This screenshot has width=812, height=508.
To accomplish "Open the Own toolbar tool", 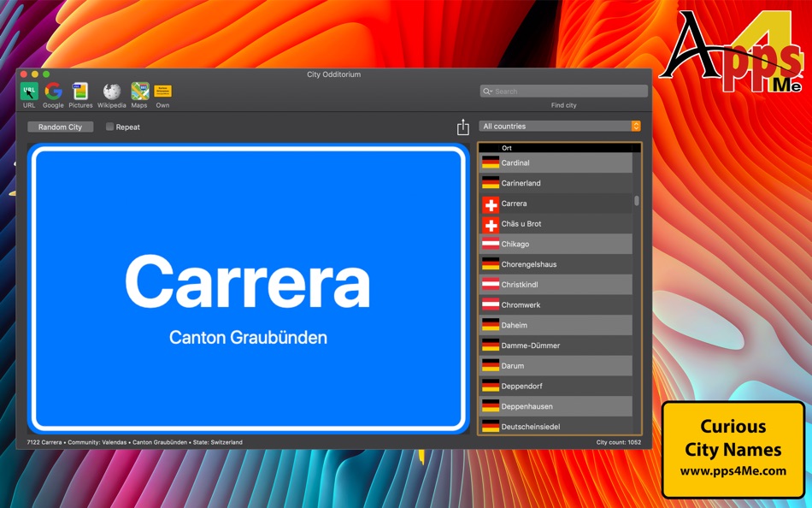I will tap(162, 92).
